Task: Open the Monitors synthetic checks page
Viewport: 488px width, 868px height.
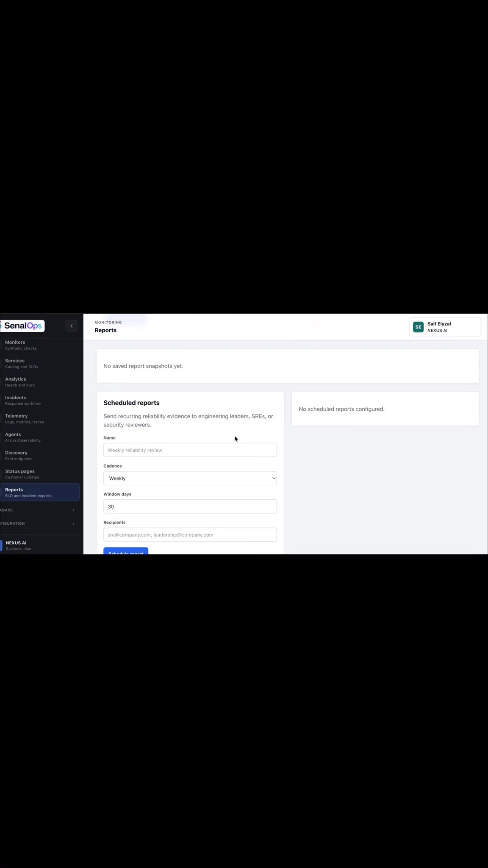Action: 40,345
